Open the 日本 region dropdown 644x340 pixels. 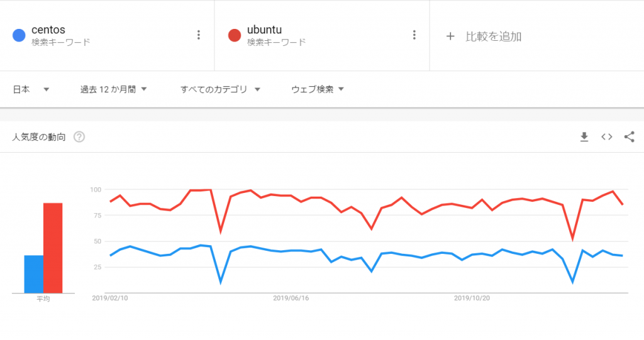coord(31,89)
